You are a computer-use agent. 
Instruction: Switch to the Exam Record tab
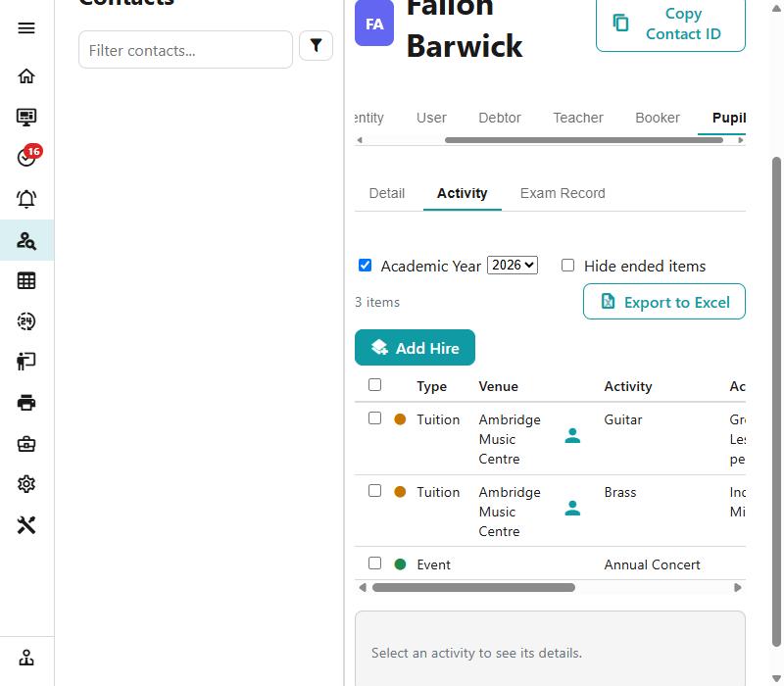tap(563, 193)
